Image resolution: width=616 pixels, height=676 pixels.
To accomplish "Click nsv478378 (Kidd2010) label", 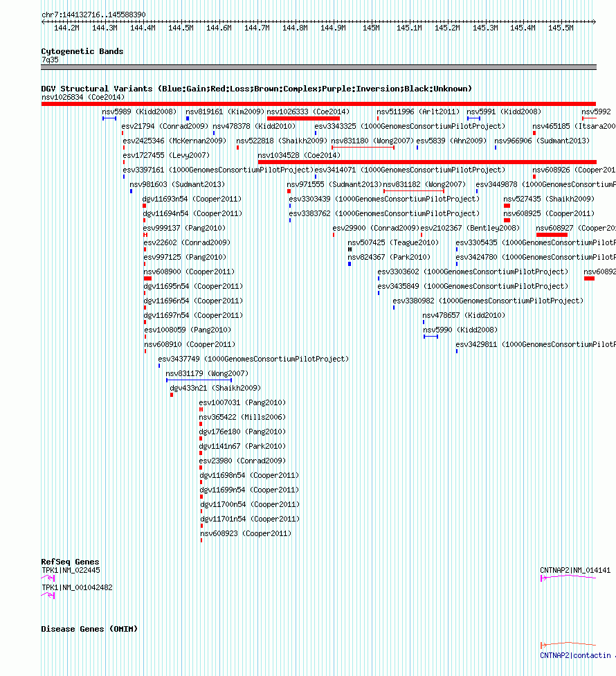I will pyautogui.click(x=254, y=126).
